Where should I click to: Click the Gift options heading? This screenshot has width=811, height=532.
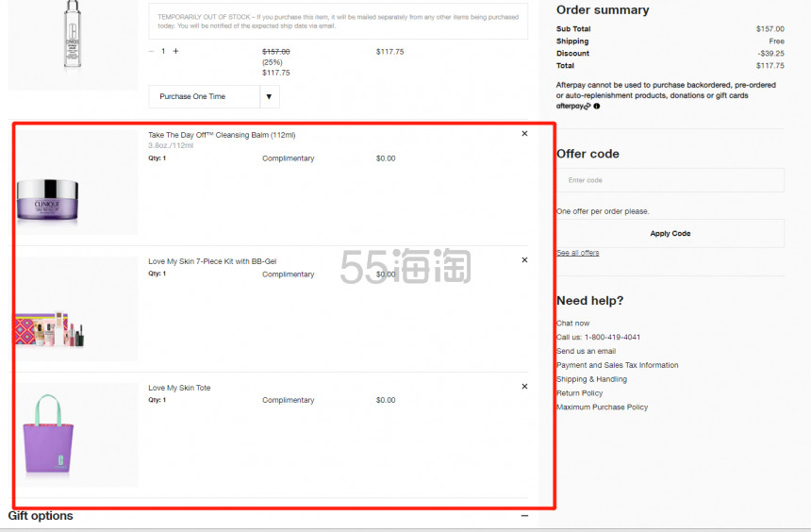(41, 516)
